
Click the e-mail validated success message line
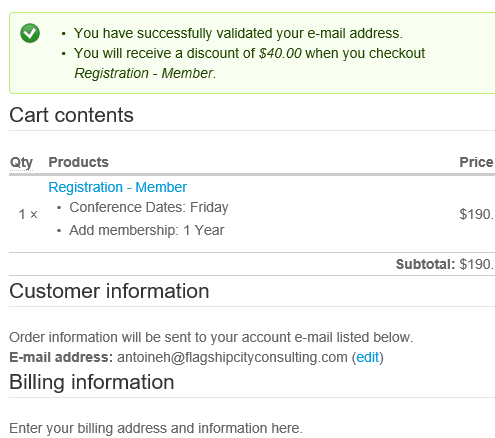pyautogui.click(x=238, y=33)
